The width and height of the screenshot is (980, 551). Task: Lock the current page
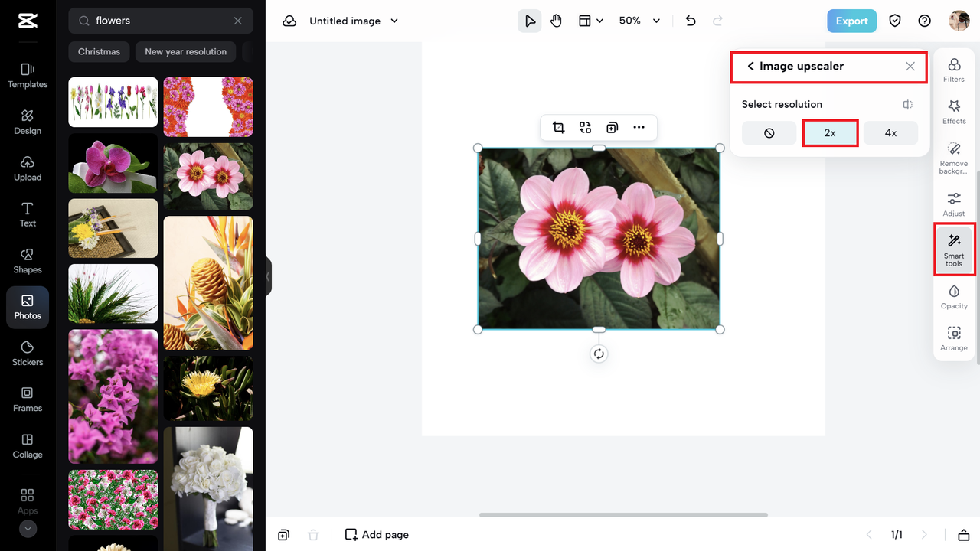pos(964,534)
